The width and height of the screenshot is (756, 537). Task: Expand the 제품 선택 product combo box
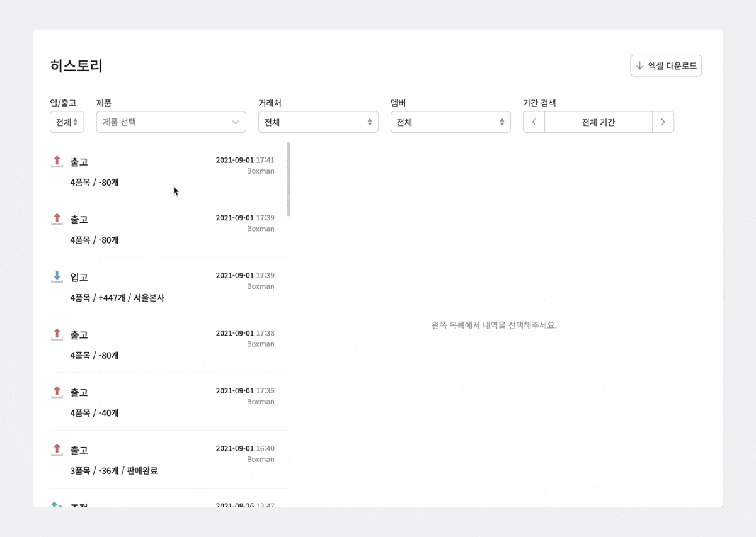click(171, 122)
